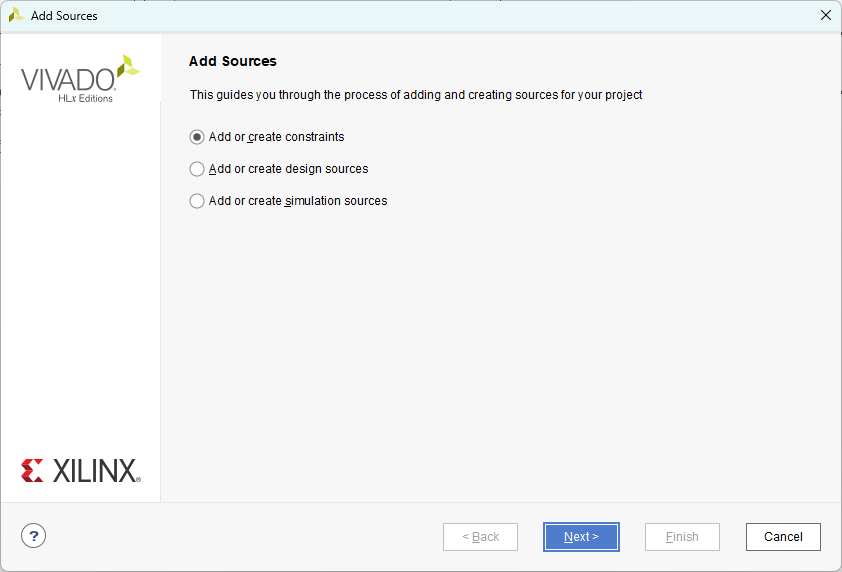
Task: Pick the simulation sources radio button
Action: click(x=197, y=201)
